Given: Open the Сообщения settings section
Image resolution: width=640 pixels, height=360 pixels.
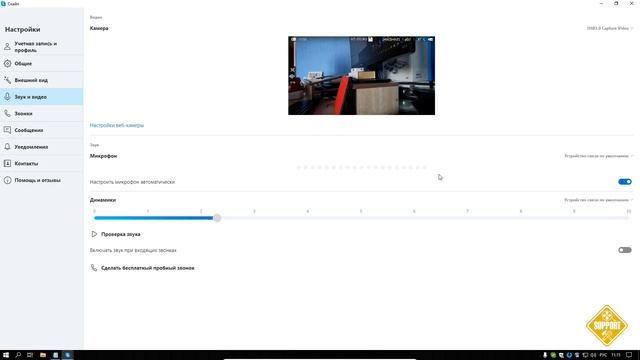Looking at the screenshot, I should (42, 130).
